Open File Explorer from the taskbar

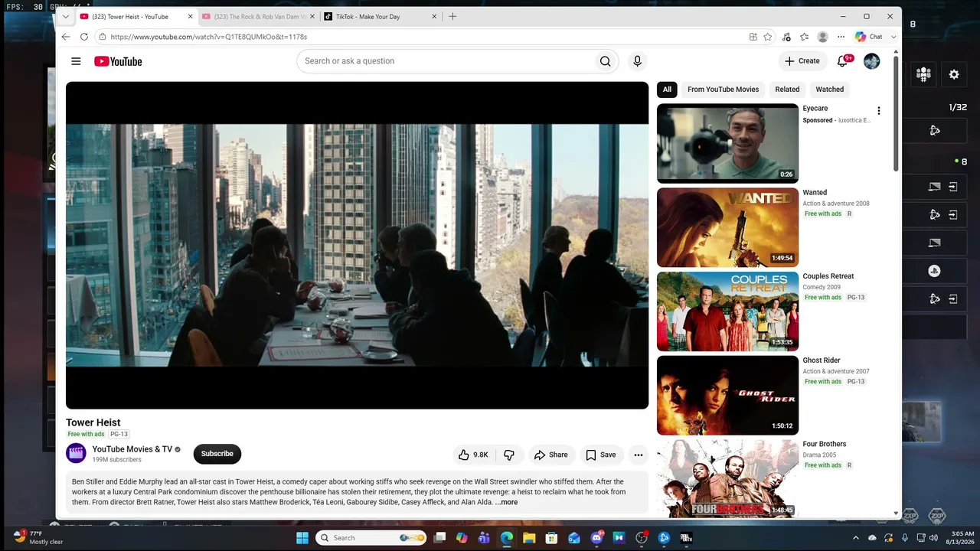529,538
